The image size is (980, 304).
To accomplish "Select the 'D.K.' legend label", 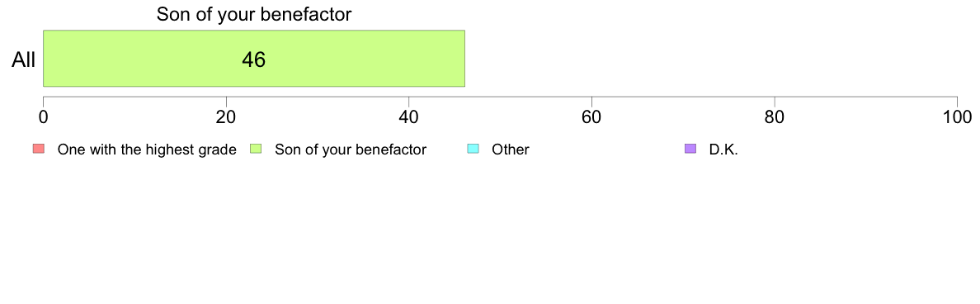I will click(723, 150).
